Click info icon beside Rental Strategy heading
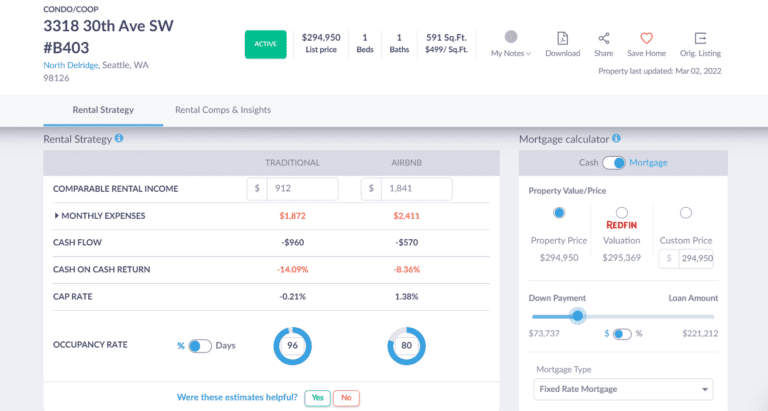 tap(119, 139)
